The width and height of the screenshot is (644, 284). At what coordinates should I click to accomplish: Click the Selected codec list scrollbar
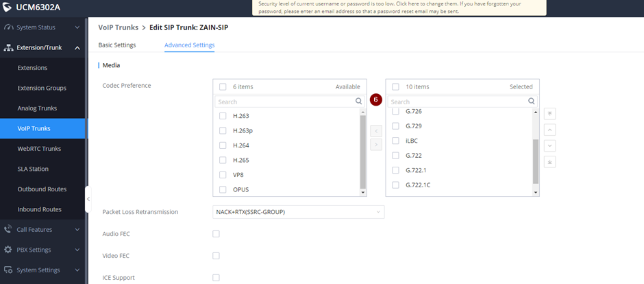(x=536, y=161)
